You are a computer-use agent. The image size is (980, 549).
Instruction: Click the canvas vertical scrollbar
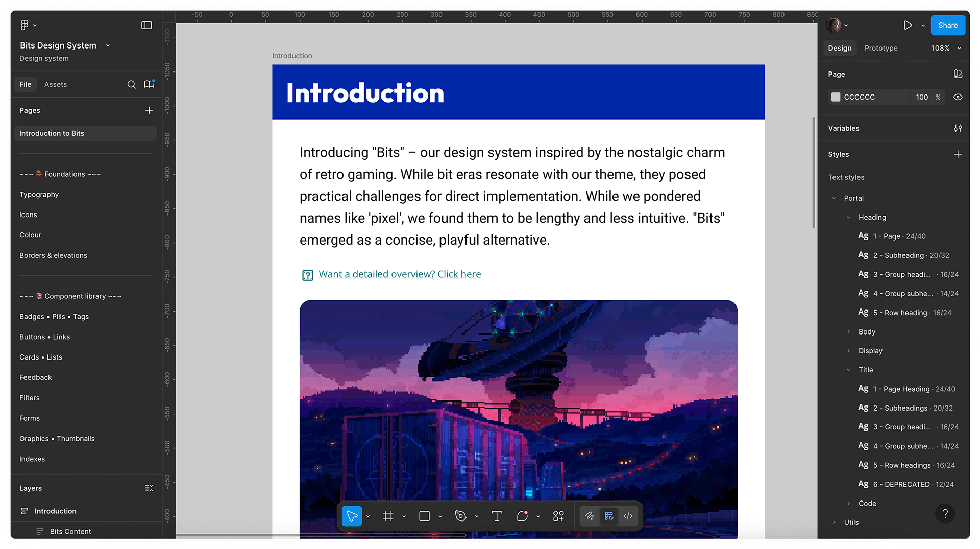(814, 173)
